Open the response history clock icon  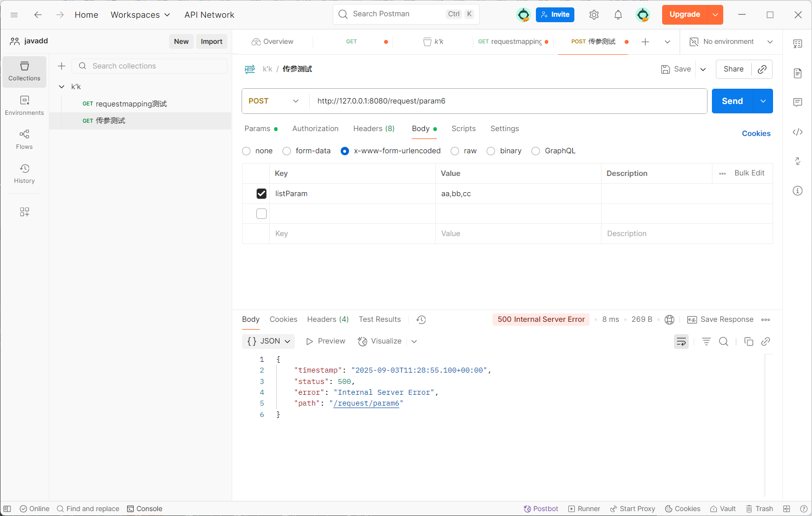coord(421,320)
